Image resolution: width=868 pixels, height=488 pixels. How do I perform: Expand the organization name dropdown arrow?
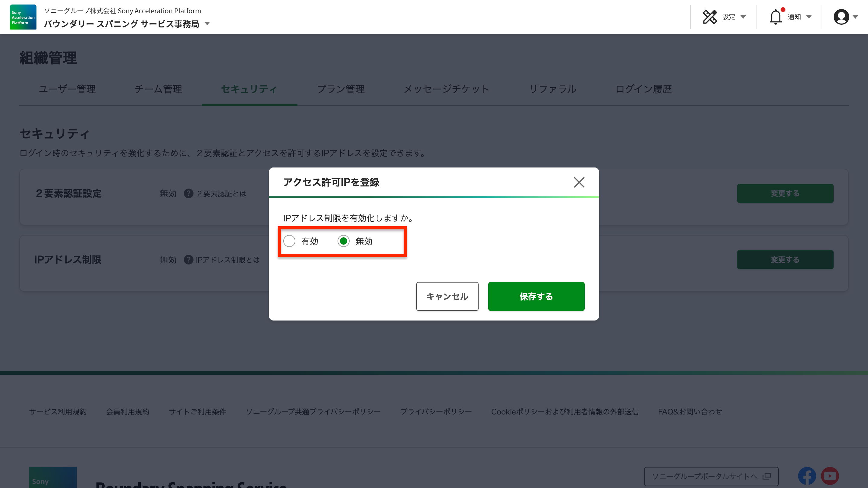click(207, 24)
